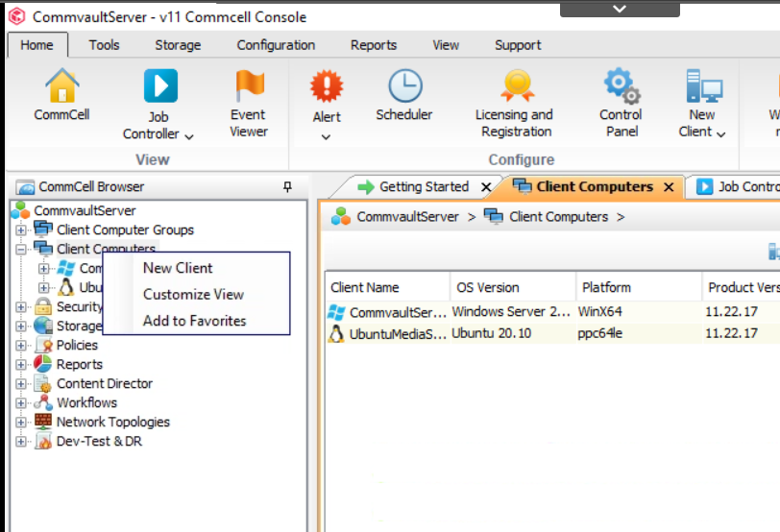Expand the Security tree node
This screenshot has height=532, width=780.
tap(21, 306)
